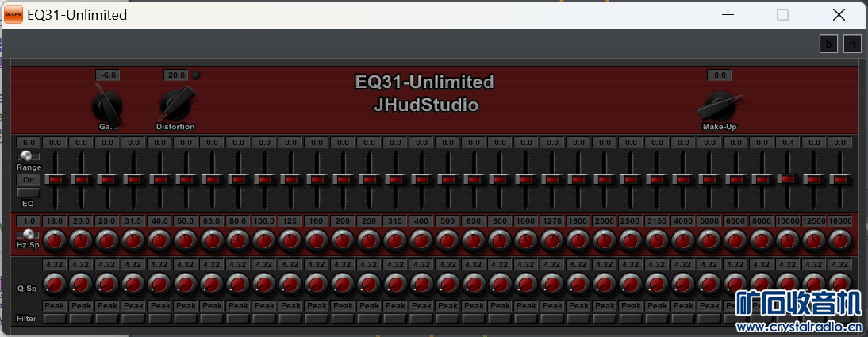This screenshot has width=868, height=337.
Task: Select the 16.0 Hz frequency knob
Action: tap(55, 241)
